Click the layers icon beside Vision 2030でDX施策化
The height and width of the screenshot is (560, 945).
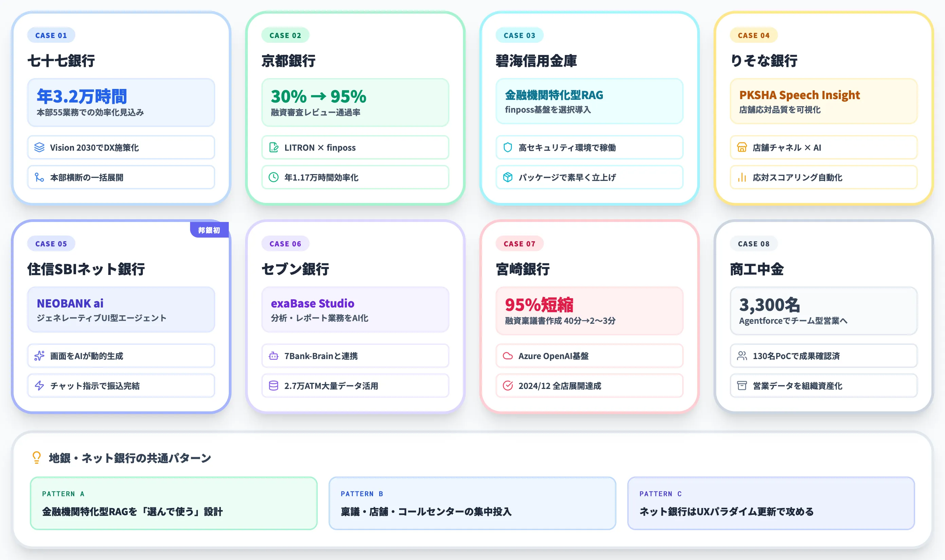coord(39,147)
